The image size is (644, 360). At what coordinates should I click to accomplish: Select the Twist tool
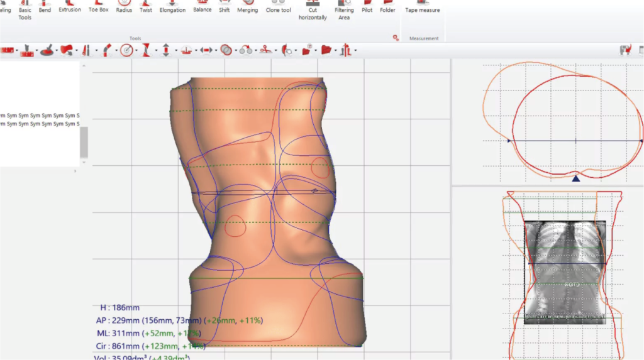point(146,7)
